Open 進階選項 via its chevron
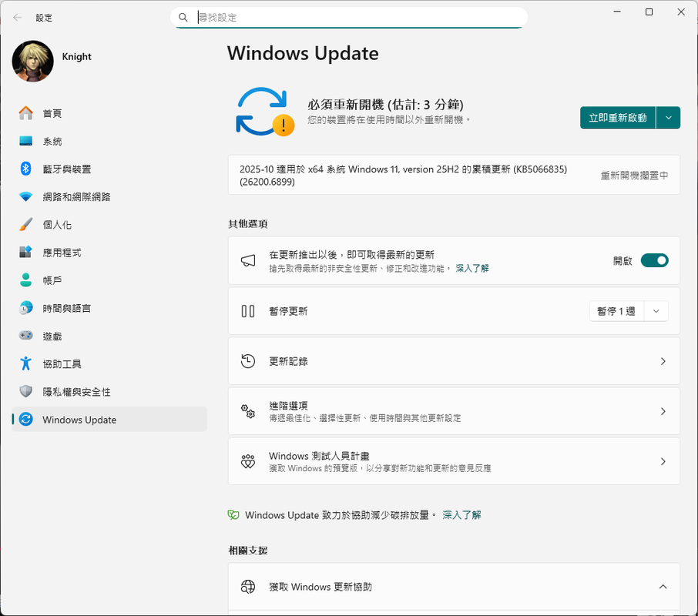 point(663,411)
